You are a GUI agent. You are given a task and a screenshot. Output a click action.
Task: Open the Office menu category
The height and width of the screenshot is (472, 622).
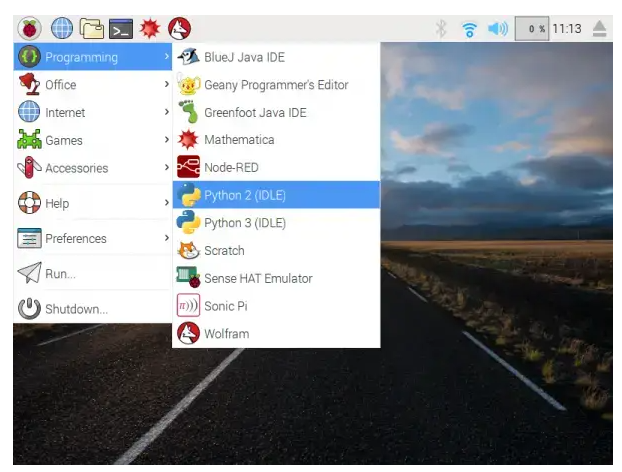pos(92,84)
